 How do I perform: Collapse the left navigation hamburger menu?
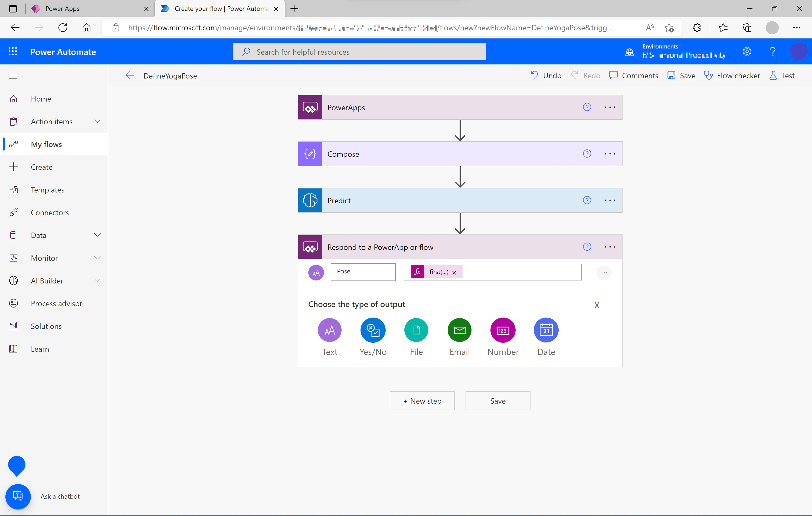pyautogui.click(x=13, y=76)
